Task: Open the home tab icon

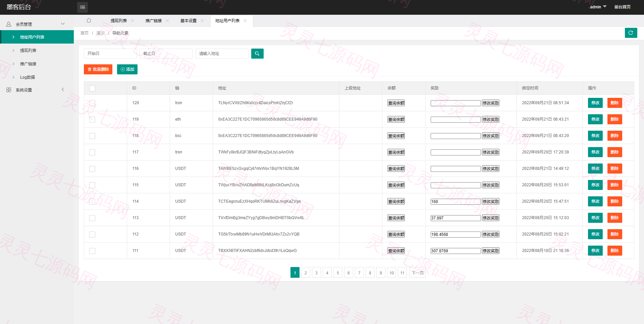Action: coord(89,20)
